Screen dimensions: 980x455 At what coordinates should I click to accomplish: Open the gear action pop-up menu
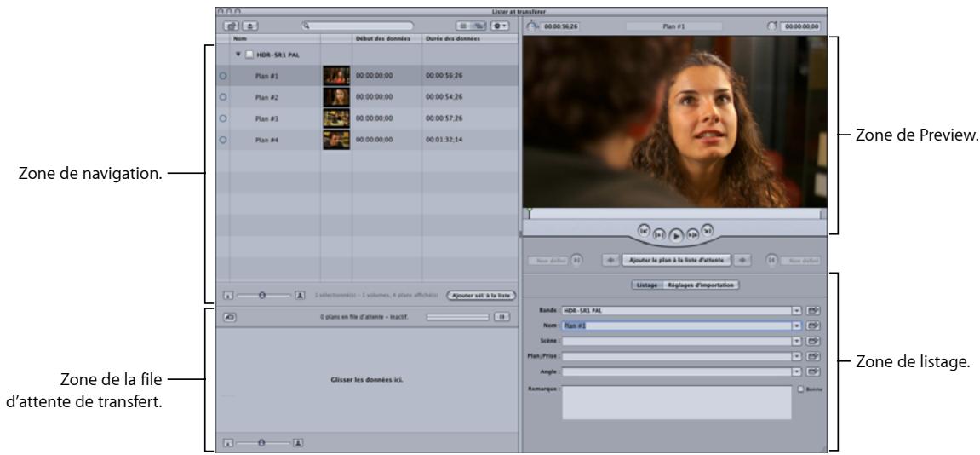[x=500, y=26]
